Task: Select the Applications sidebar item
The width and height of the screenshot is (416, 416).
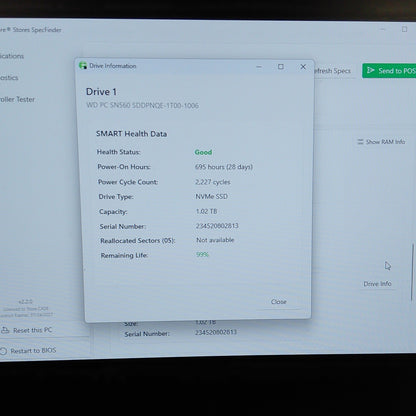Action: (12, 56)
